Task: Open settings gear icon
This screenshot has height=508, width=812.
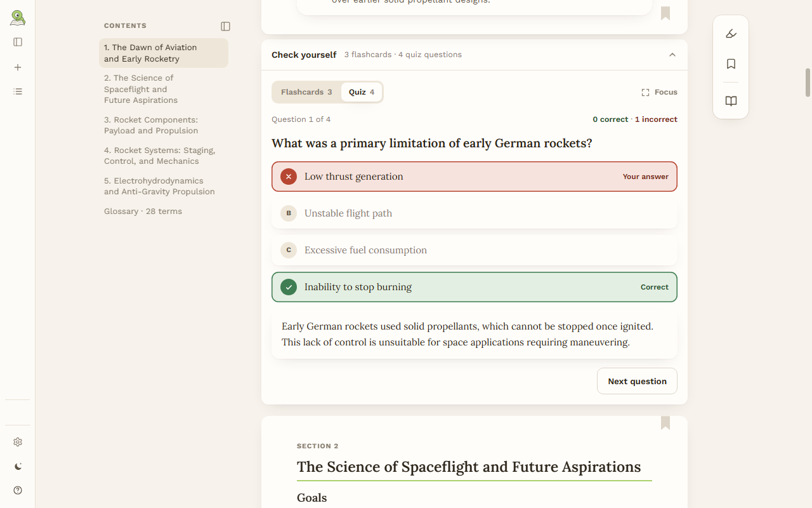Action: [18, 442]
